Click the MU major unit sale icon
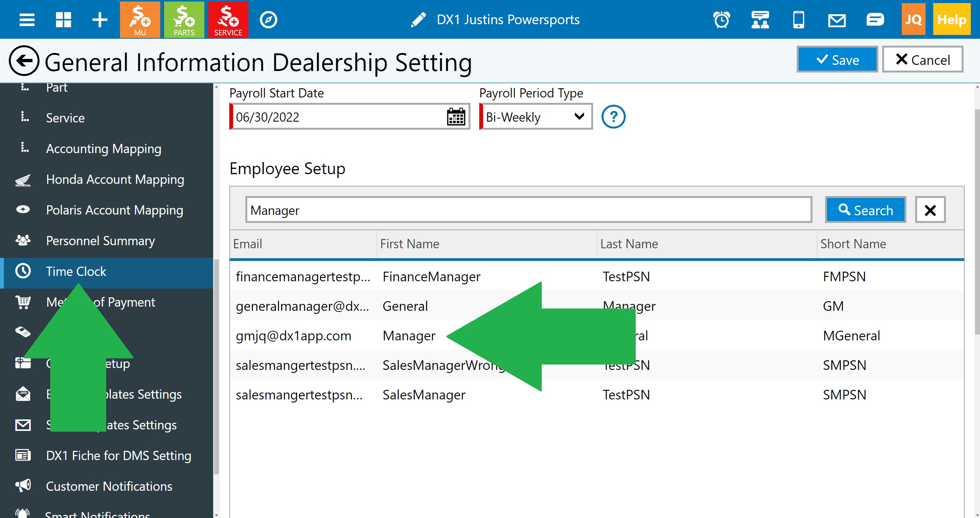The image size is (980, 518). click(x=140, y=20)
